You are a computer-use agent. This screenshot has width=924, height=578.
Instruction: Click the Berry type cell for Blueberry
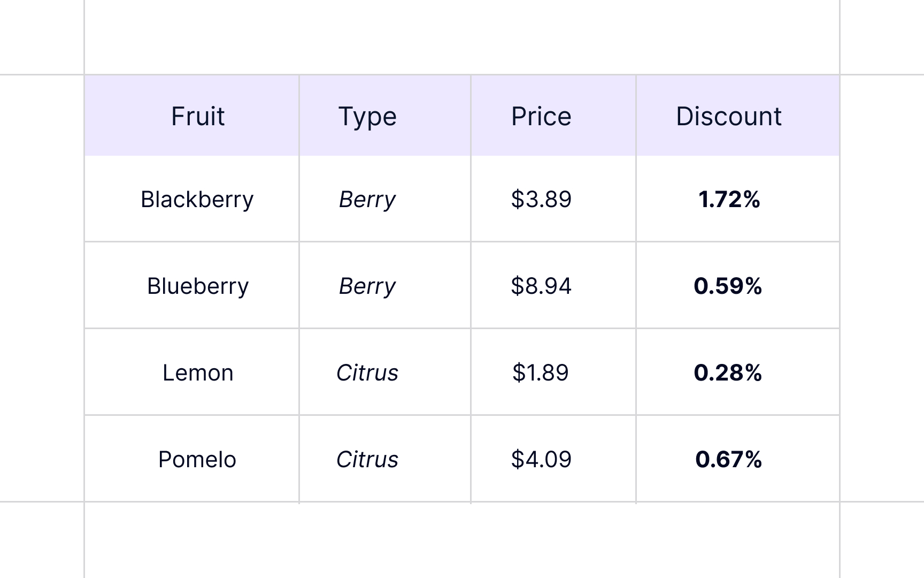(x=367, y=286)
